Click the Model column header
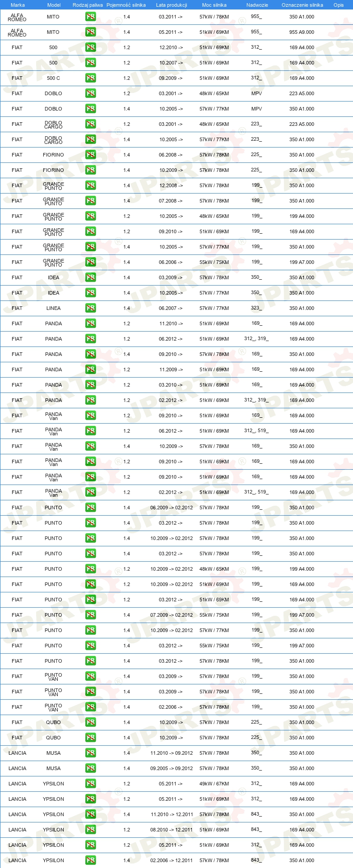353x868 pixels. pos(54,5)
